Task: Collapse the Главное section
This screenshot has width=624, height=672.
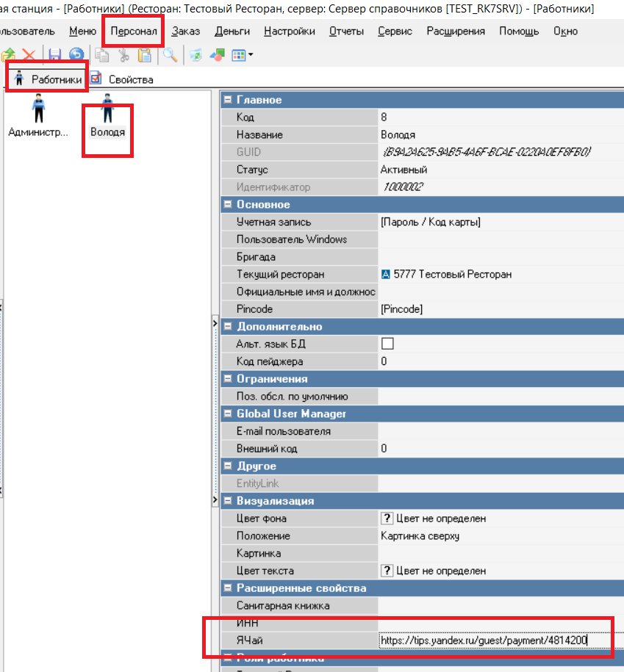Action: pyautogui.click(x=227, y=100)
